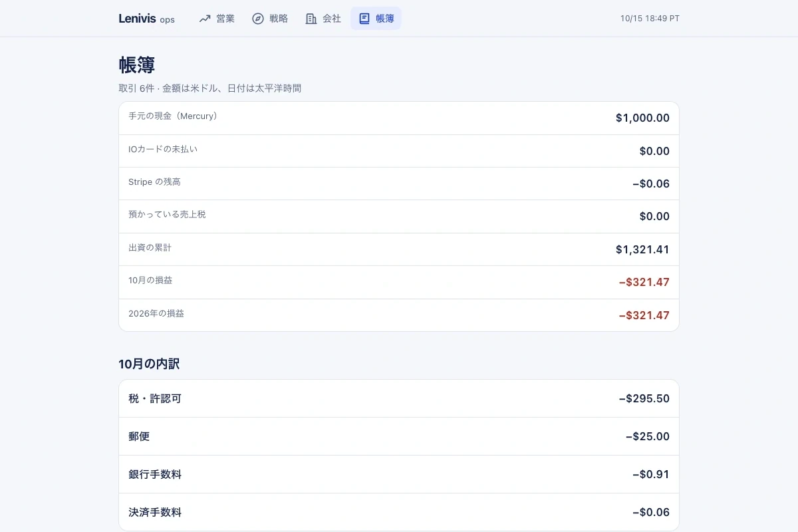Click the 2026年の損益 −$321.47 value
The height and width of the screenshot is (532, 798).
(x=644, y=315)
